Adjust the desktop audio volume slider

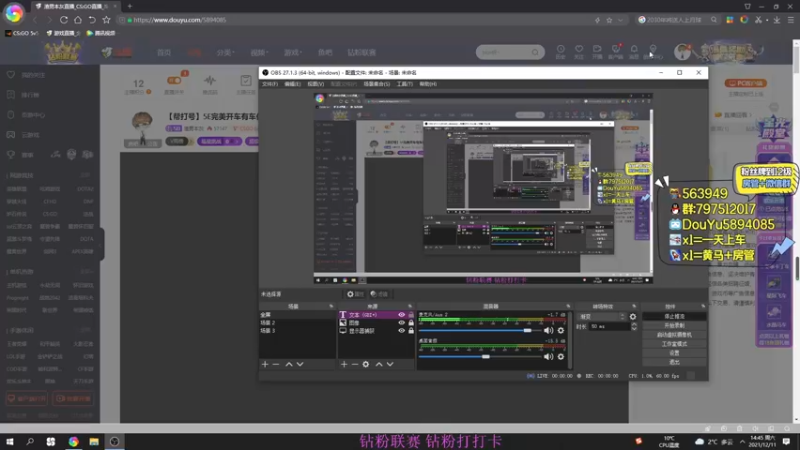(x=480, y=357)
